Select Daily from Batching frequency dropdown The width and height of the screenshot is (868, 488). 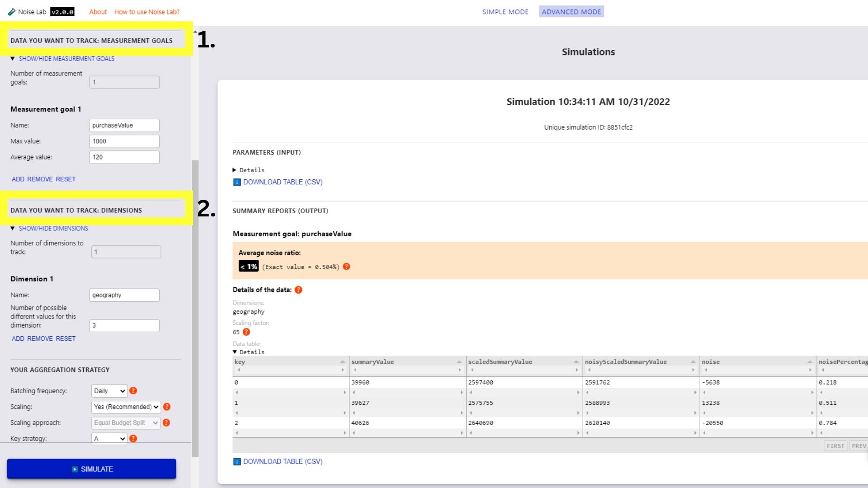(x=108, y=390)
